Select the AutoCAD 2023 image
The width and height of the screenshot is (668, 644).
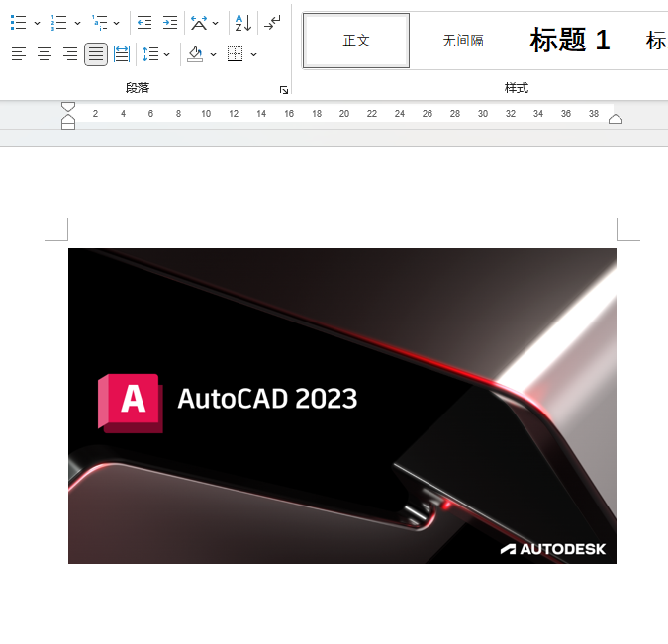click(342, 406)
